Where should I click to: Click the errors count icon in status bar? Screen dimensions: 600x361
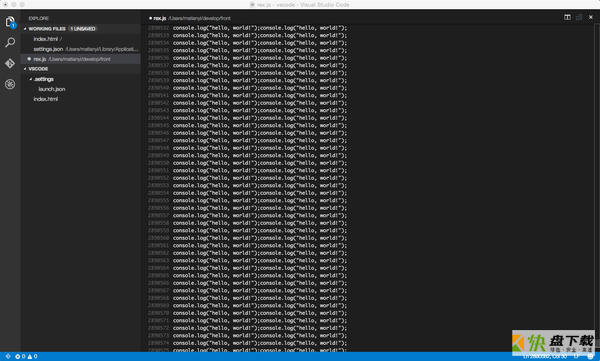tap(20, 356)
